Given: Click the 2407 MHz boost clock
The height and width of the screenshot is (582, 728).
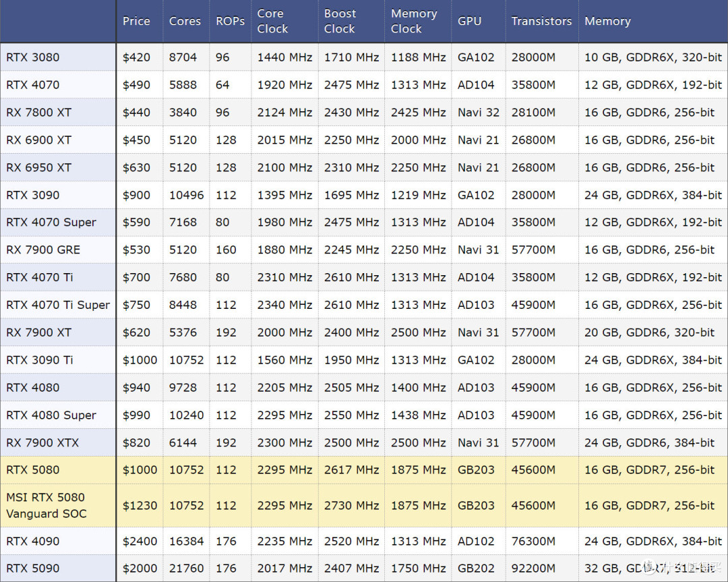Looking at the screenshot, I should click(x=351, y=568).
